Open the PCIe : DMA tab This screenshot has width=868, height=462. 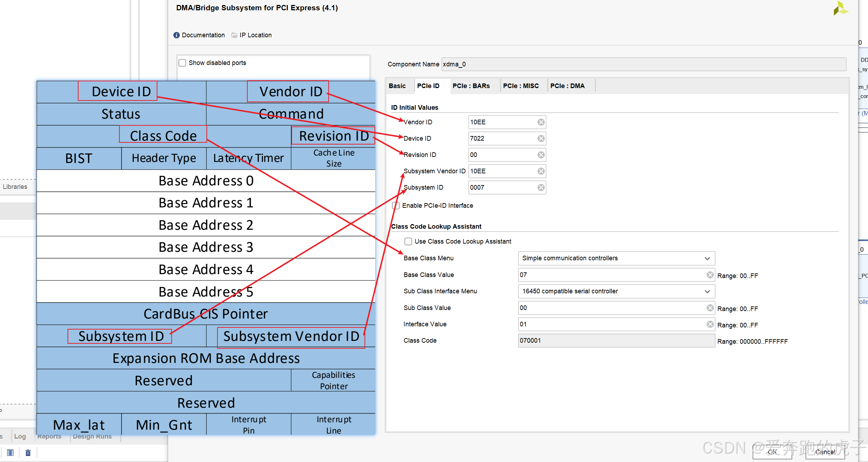coord(567,86)
